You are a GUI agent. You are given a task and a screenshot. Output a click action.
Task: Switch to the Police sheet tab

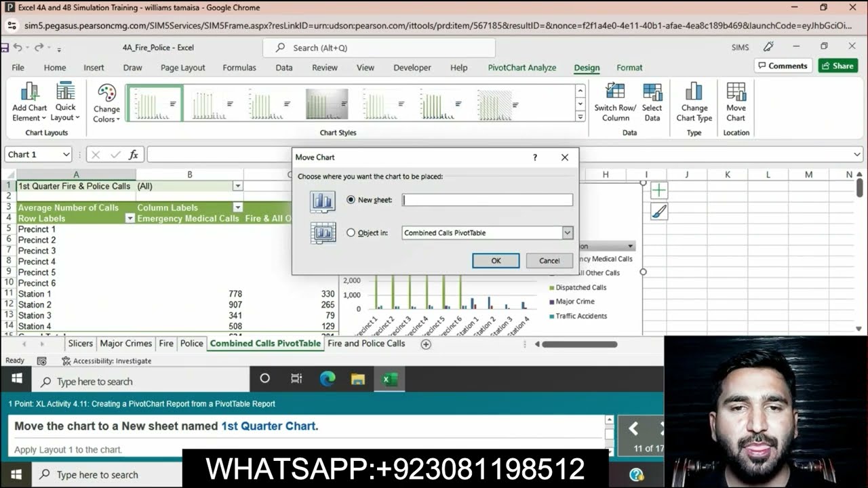192,344
